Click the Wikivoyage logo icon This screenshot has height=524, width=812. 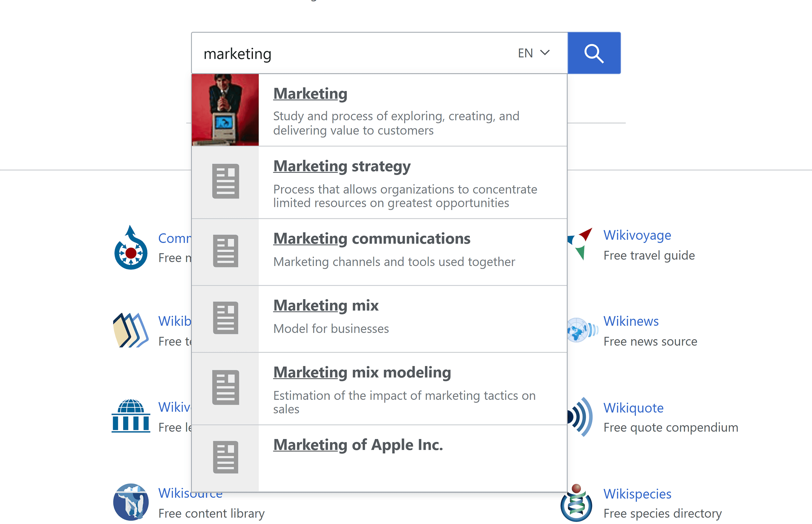(x=580, y=244)
